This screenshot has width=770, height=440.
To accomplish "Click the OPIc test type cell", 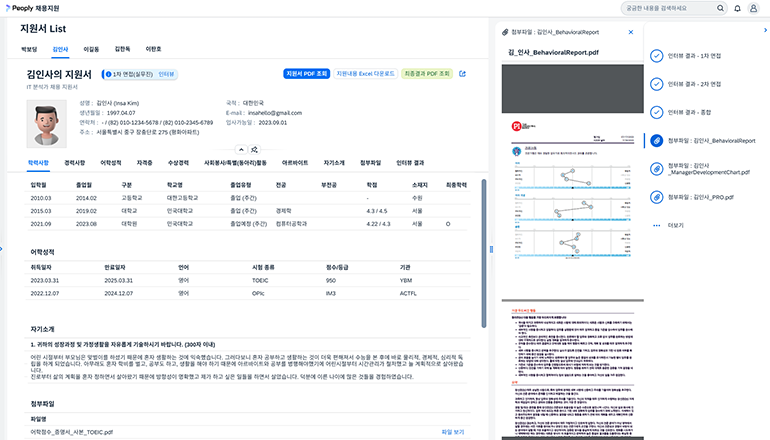I will pos(258,293).
